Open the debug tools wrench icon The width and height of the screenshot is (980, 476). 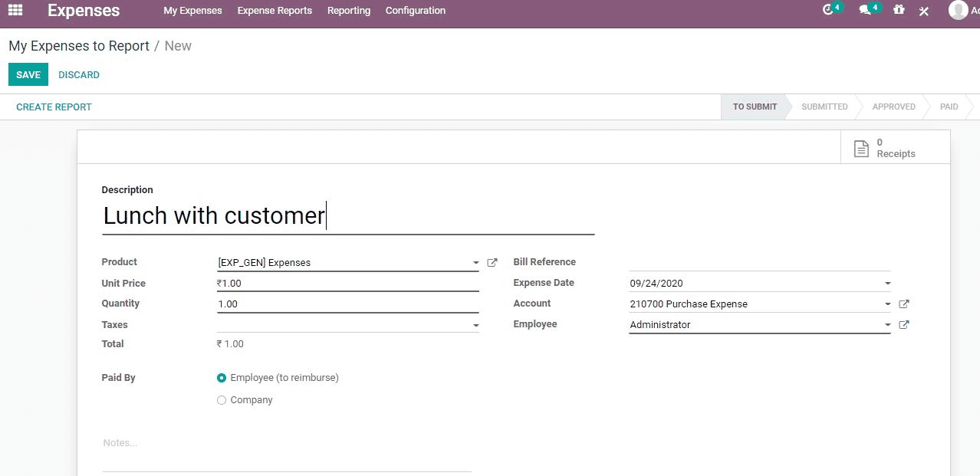pyautogui.click(x=924, y=11)
